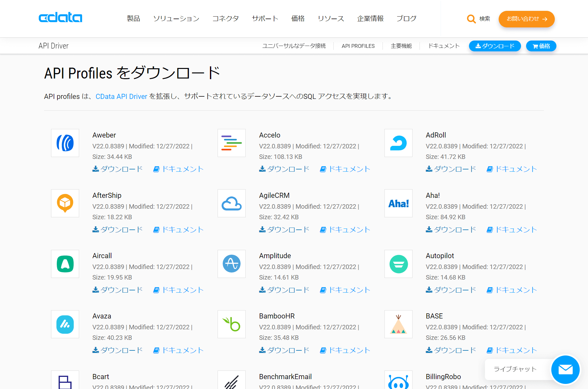Click the Aha! logo icon

pyautogui.click(x=398, y=203)
